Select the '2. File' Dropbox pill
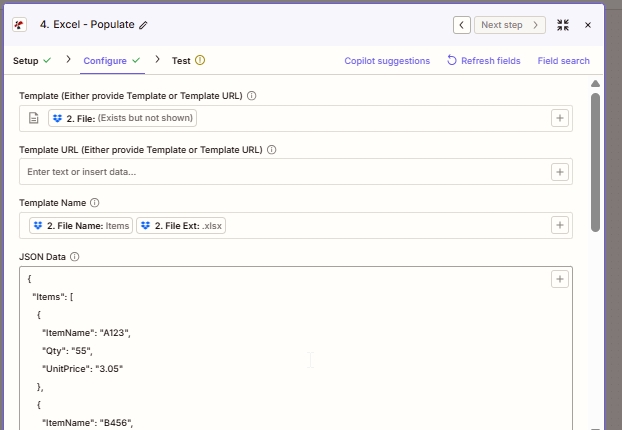The height and width of the screenshot is (430, 622). click(123, 118)
